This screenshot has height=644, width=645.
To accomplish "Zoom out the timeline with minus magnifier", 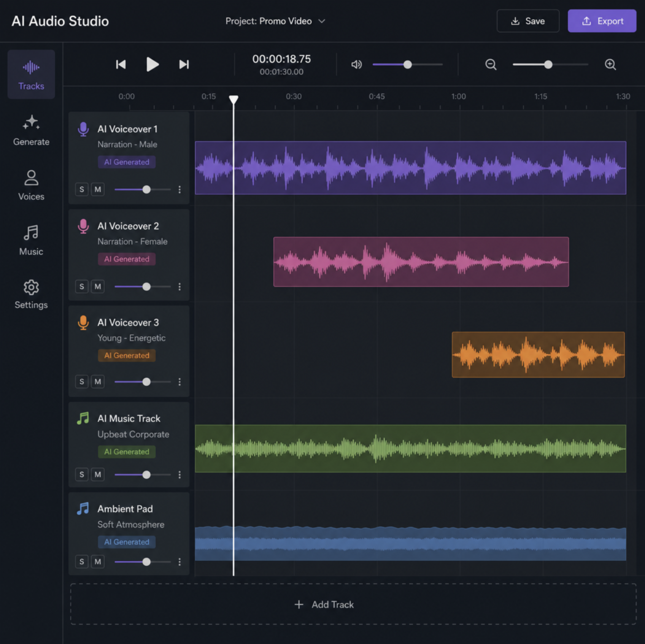I will [491, 64].
